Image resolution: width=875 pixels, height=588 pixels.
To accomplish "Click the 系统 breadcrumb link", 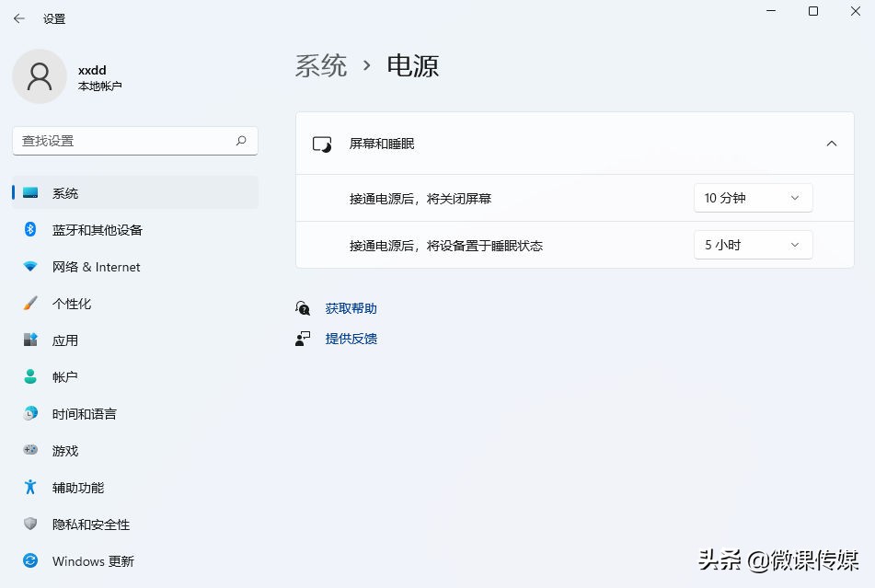I will (x=321, y=66).
